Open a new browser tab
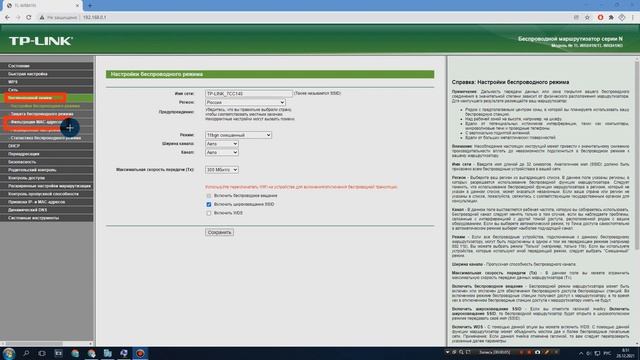The height and width of the screenshot is (360, 640). tap(90, 6)
